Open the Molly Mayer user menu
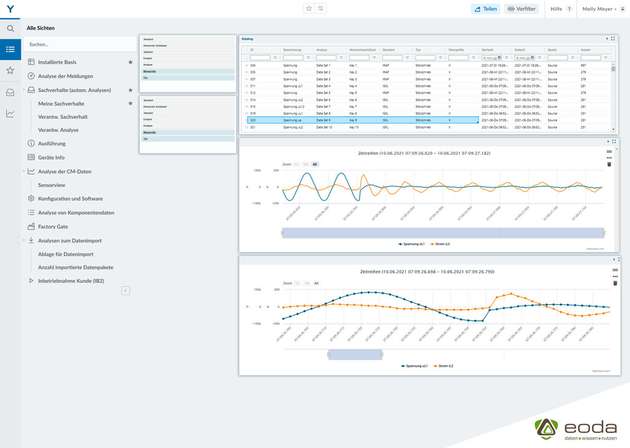 pyautogui.click(x=603, y=9)
